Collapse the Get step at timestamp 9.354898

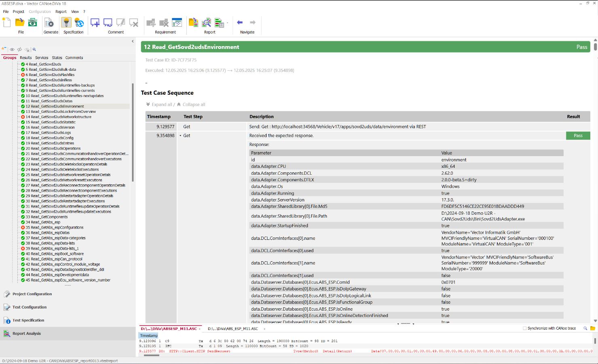180,136
